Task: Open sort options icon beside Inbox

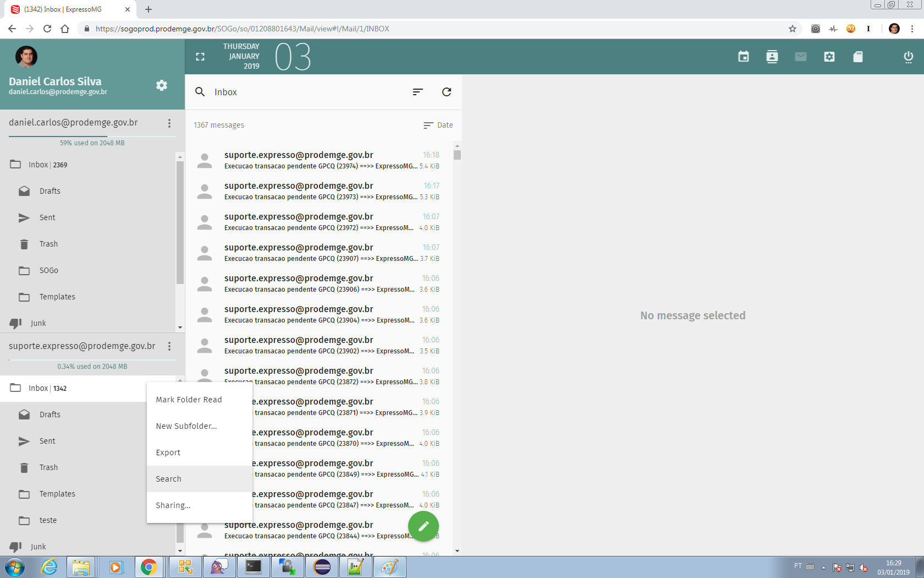Action: click(x=418, y=92)
